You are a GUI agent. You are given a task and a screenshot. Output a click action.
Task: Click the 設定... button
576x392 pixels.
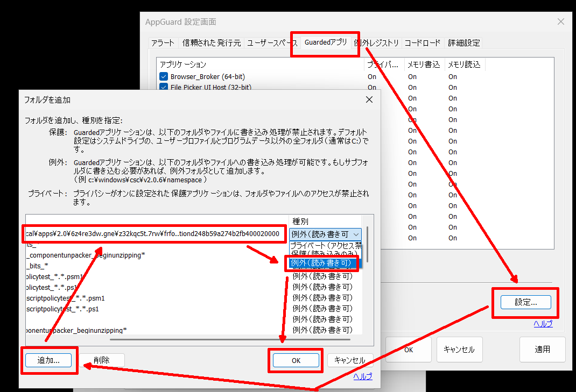525,302
